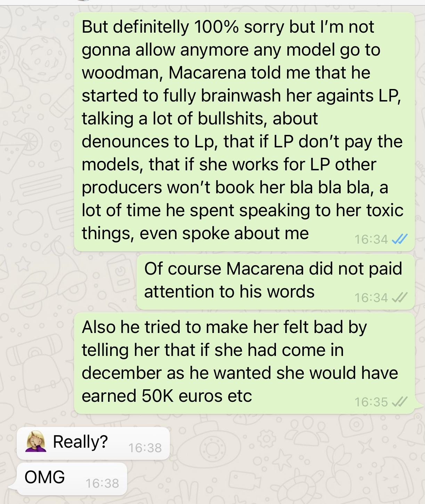
Task: Click the text 'attention to his words'
Action: 229,291
